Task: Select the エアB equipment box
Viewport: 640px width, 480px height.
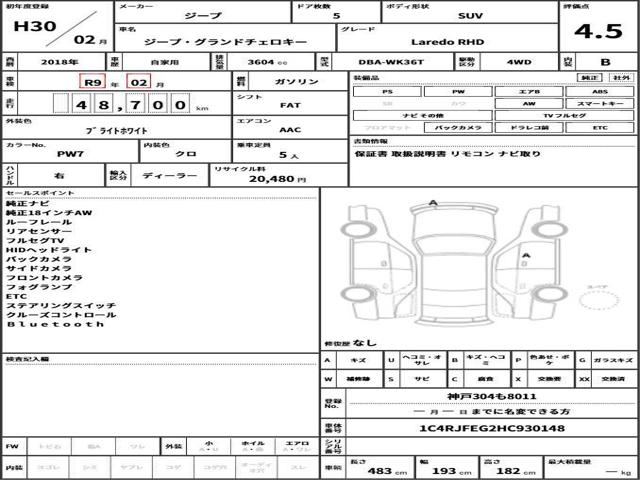Action: tap(529, 92)
